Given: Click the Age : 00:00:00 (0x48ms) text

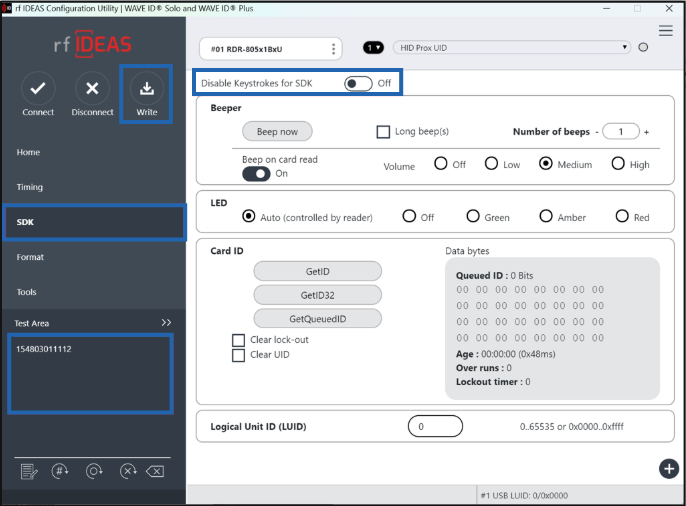Looking at the screenshot, I should [505, 354].
